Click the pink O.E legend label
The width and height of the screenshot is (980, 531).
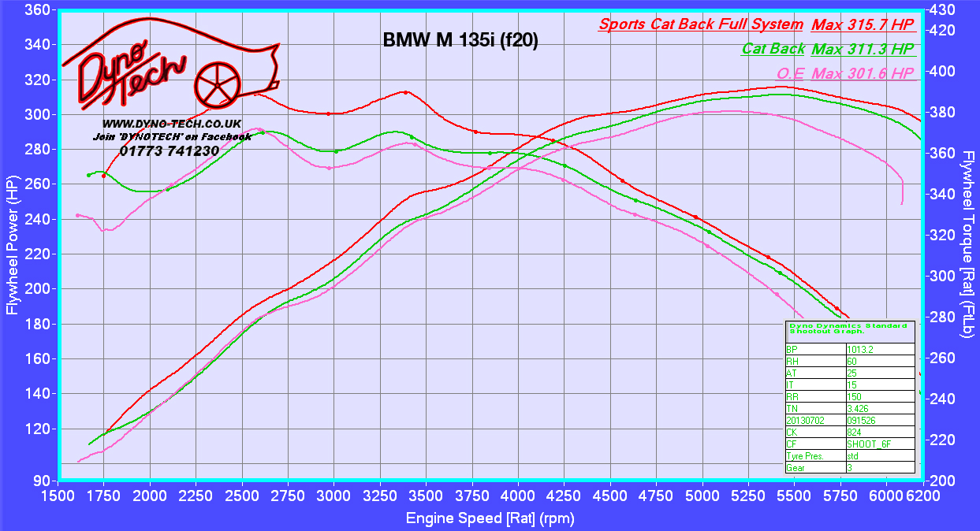point(790,74)
